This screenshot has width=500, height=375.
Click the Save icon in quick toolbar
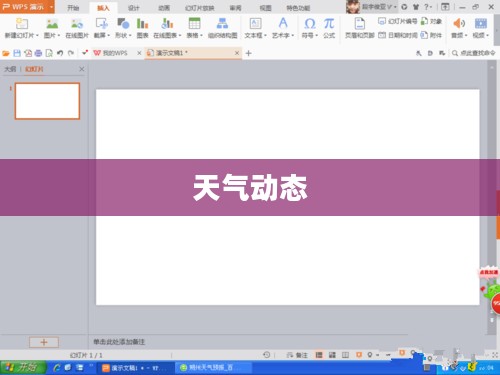point(17,53)
